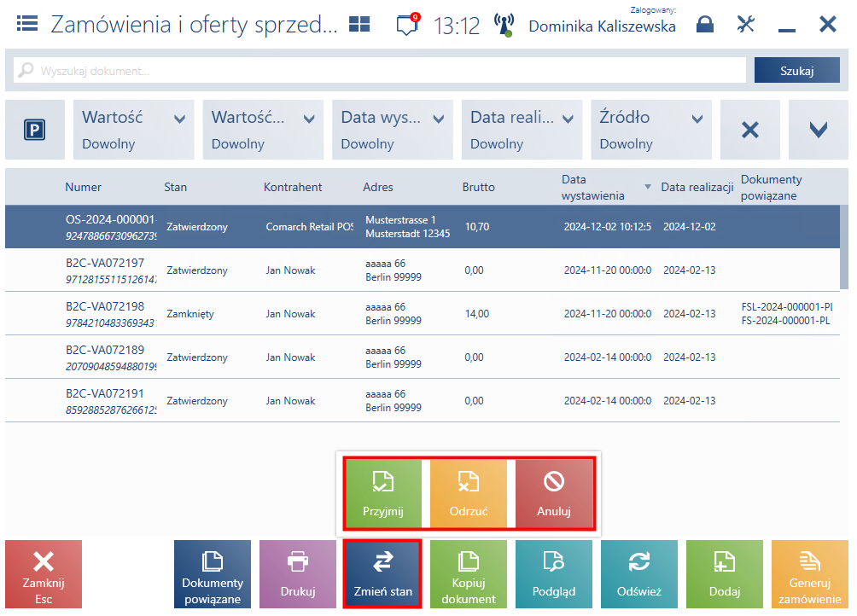The height and width of the screenshot is (616, 857).
Task: Click the Szukaj search button
Action: point(797,71)
